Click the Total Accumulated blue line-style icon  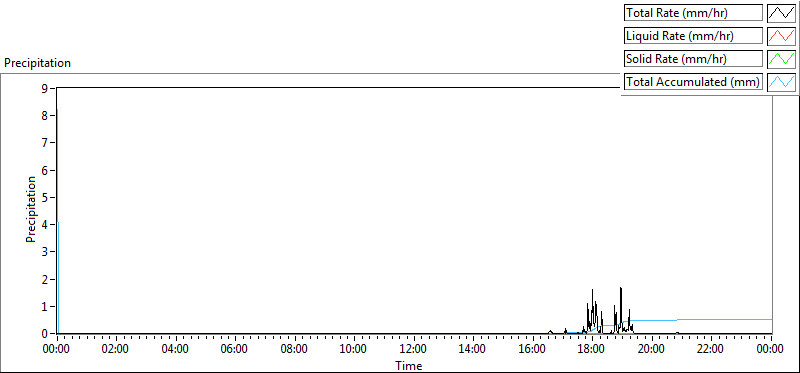point(781,82)
